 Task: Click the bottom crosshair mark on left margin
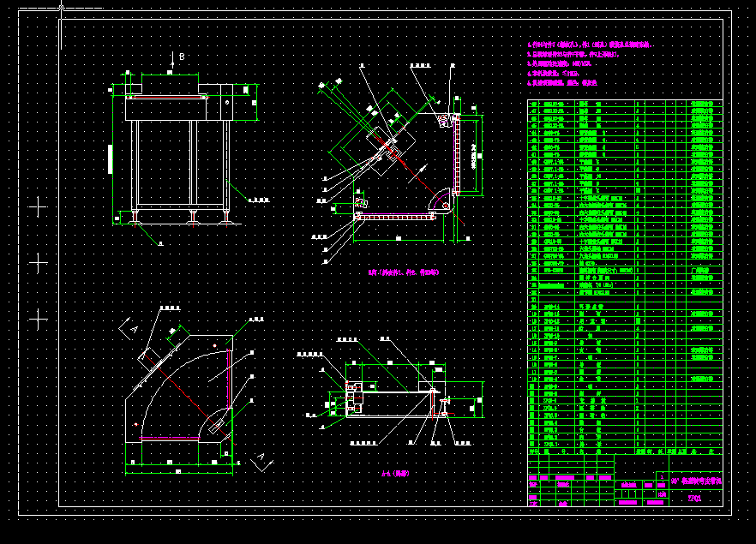(x=38, y=319)
